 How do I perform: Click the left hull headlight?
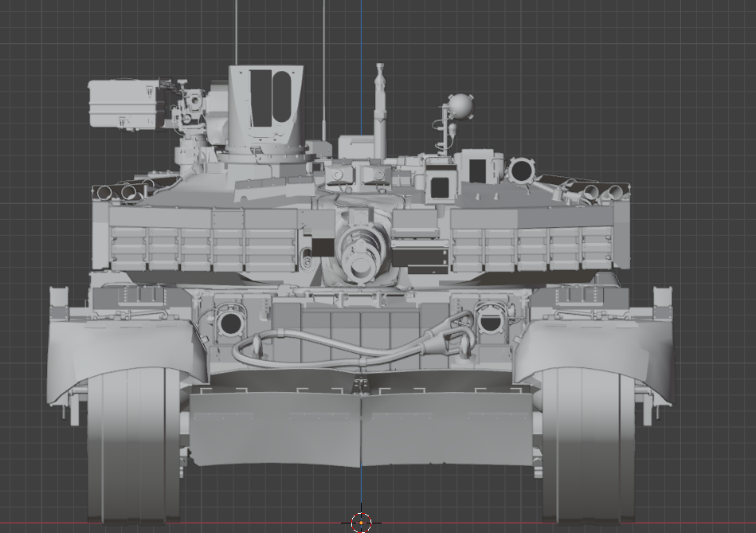point(229,323)
